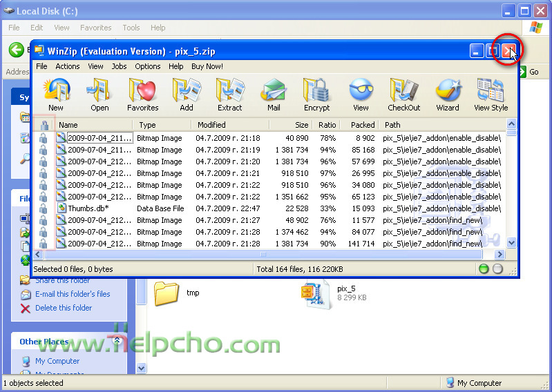Sort file list by Name column header

pos(93,125)
